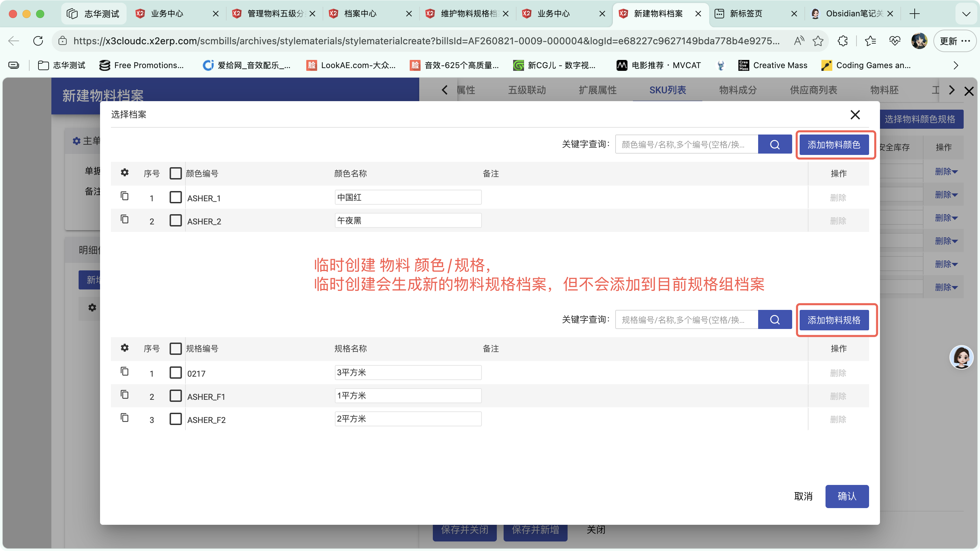Screen dimensions: 980x551
Task: Open read aloud icon in address bar
Action: [799, 41]
